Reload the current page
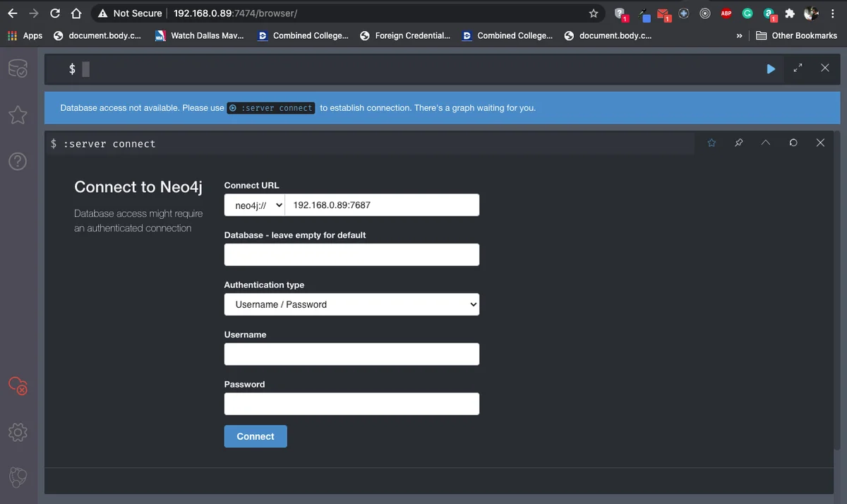Screen dimensions: 847x504 [55, 13]
